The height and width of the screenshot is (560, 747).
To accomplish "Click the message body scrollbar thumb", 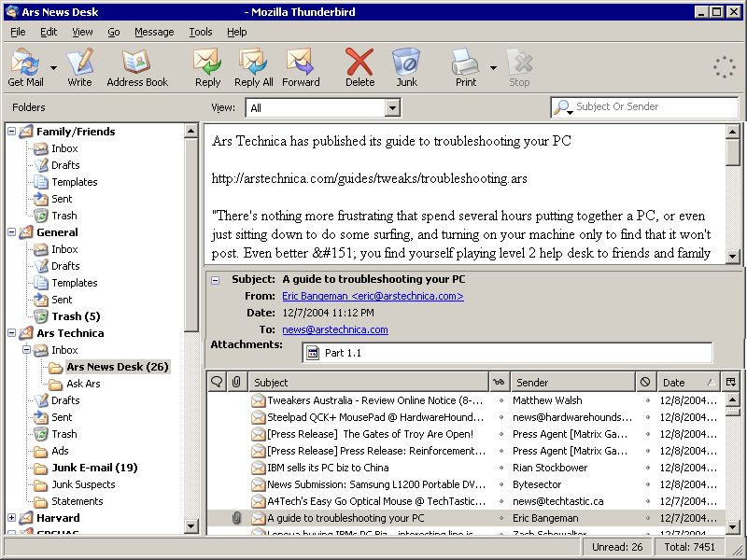I will pos(733,152).
